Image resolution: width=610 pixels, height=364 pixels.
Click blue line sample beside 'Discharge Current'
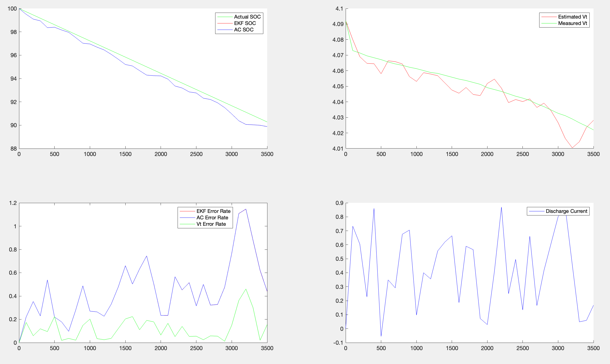pyautogui.click(x=537, y=211)
